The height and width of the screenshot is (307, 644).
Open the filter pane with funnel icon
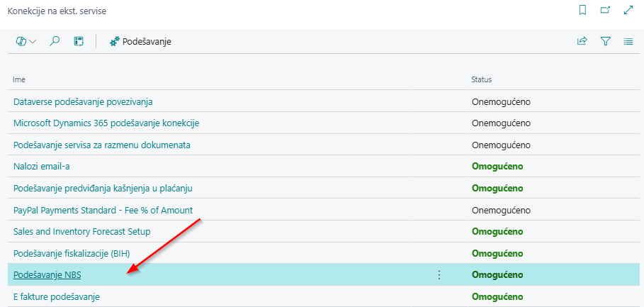605,42
